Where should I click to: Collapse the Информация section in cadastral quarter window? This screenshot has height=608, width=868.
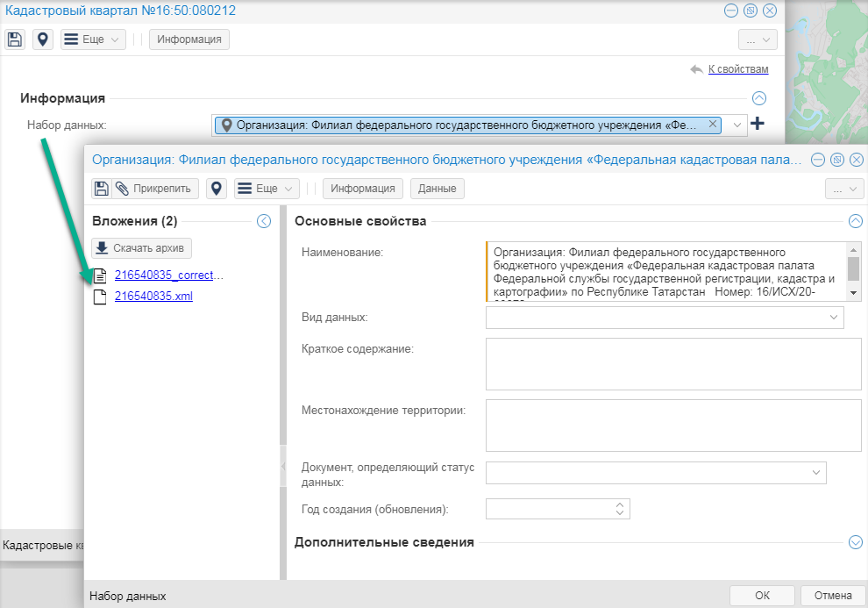(759, 98)
